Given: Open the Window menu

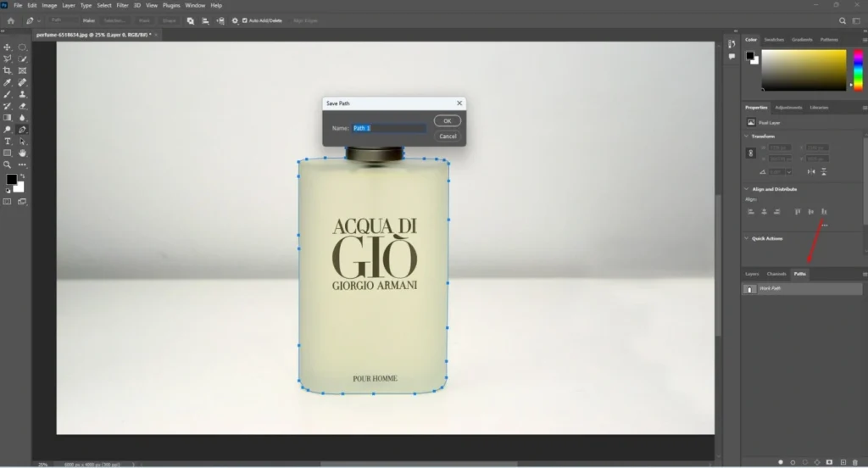Looking at the screenshot, I should 195,6.
